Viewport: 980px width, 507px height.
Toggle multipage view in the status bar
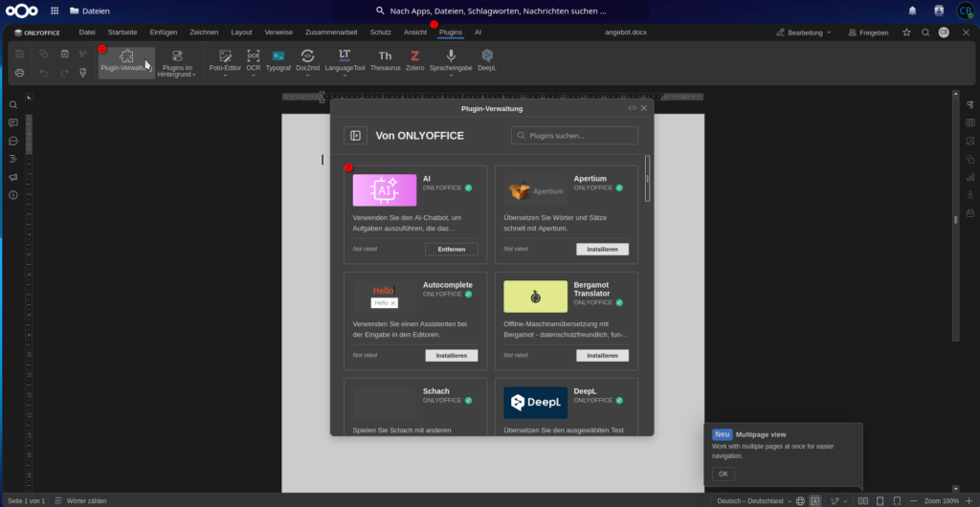pos(862,500)
